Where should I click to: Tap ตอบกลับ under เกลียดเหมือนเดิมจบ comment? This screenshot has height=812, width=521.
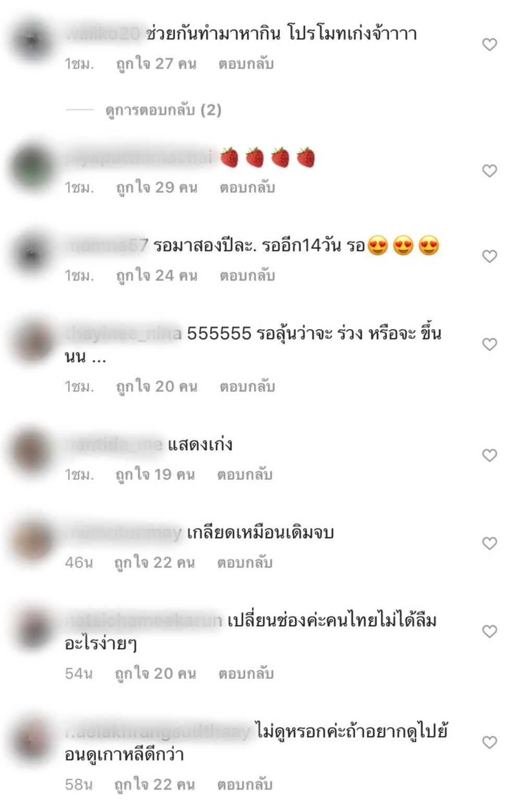point(245,563)
